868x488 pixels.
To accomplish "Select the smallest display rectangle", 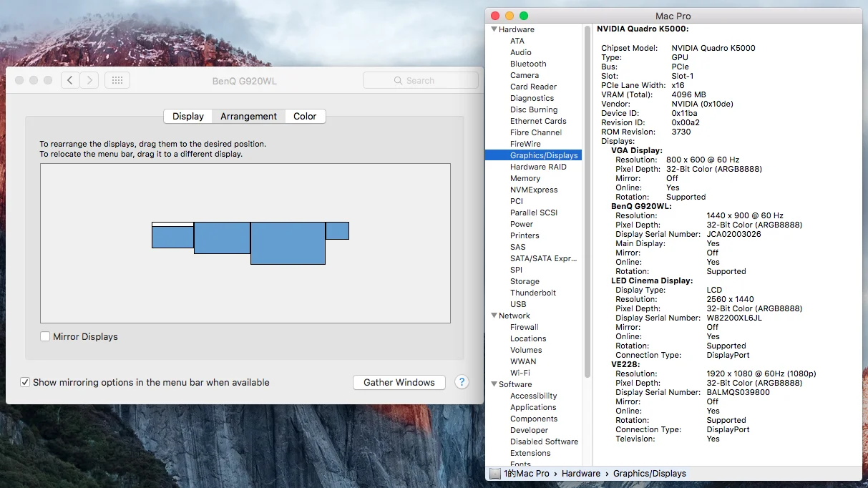I will click(337, 230).
